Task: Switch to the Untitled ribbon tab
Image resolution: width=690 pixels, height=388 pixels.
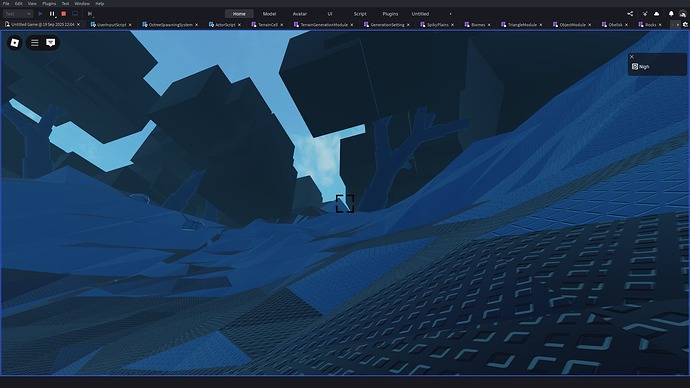Action: point(420,14)
